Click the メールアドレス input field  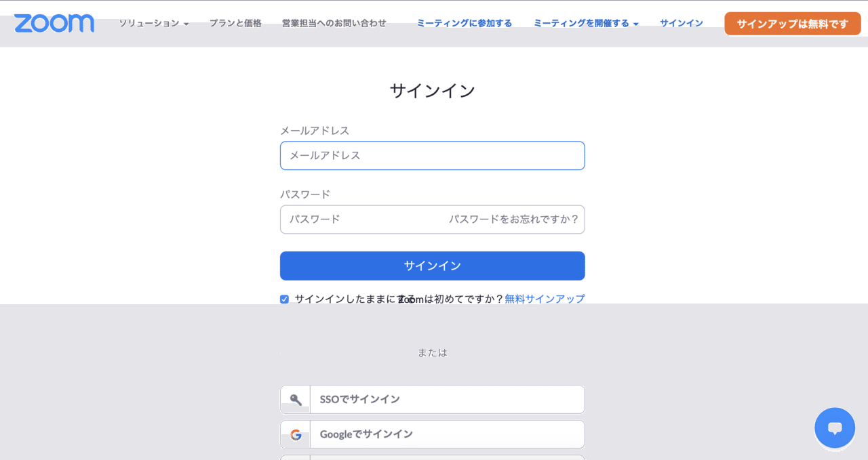click(432, 155)
